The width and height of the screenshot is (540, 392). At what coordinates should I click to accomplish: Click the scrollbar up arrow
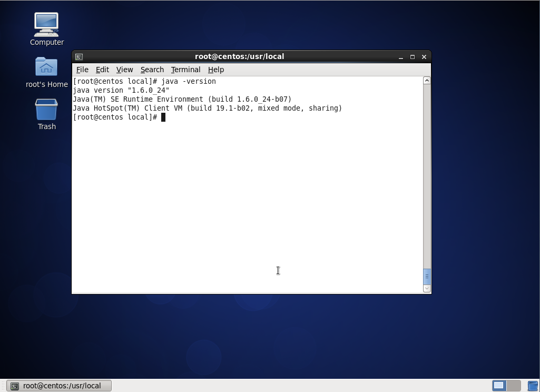pos(427,81)
